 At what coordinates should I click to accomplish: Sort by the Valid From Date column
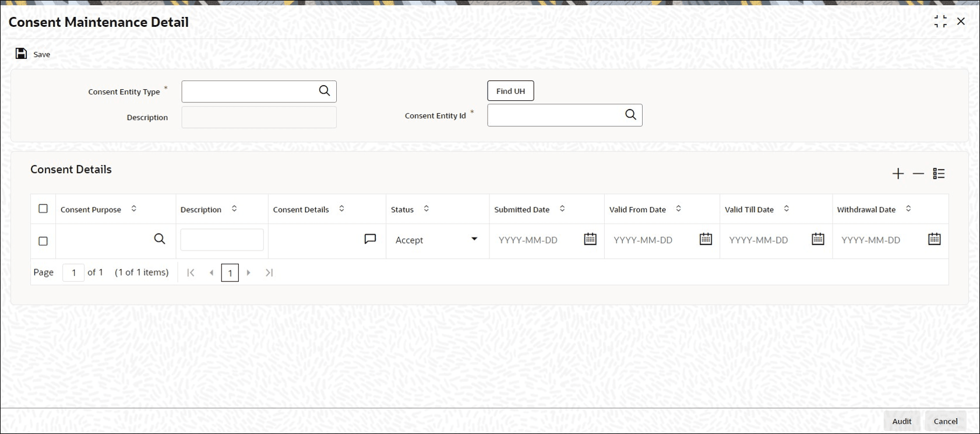[679, 209]
